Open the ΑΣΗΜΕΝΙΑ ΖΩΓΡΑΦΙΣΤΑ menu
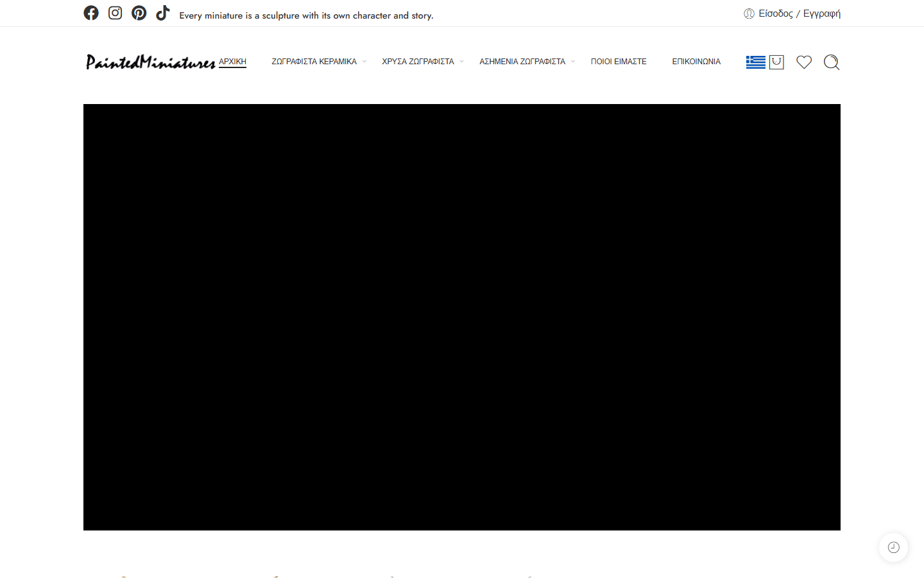The height and width of the screenshot is (578, 924). [x=522, y=62]
